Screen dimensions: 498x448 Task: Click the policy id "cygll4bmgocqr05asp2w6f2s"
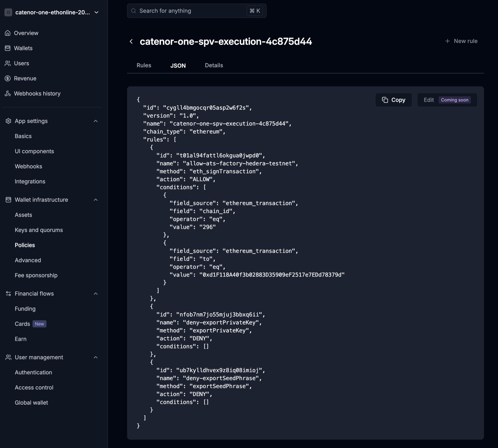tap(206, 108)
